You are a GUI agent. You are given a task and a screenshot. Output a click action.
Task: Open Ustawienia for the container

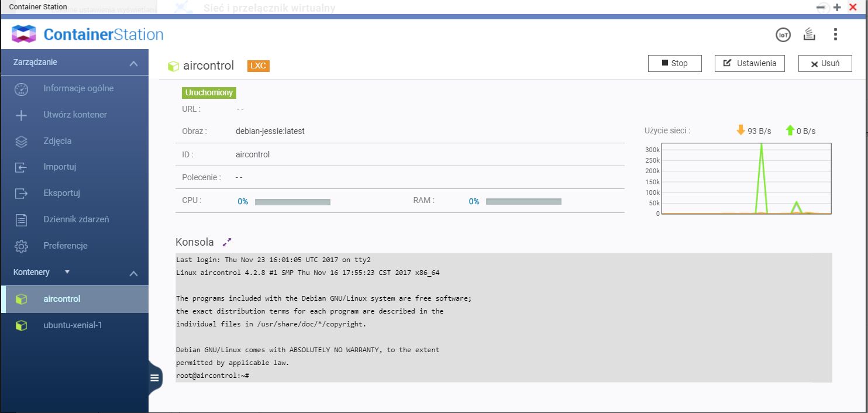(x=749, y=63)
